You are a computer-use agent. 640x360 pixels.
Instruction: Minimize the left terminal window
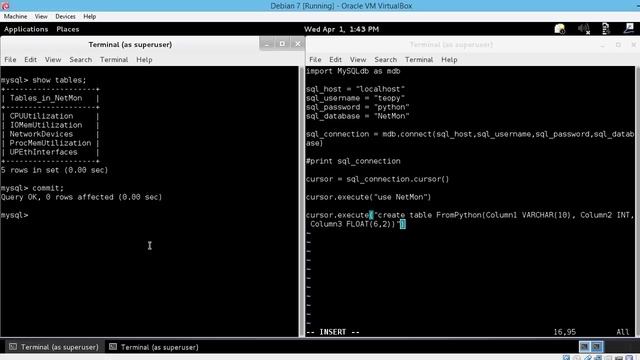pos(267,44)
